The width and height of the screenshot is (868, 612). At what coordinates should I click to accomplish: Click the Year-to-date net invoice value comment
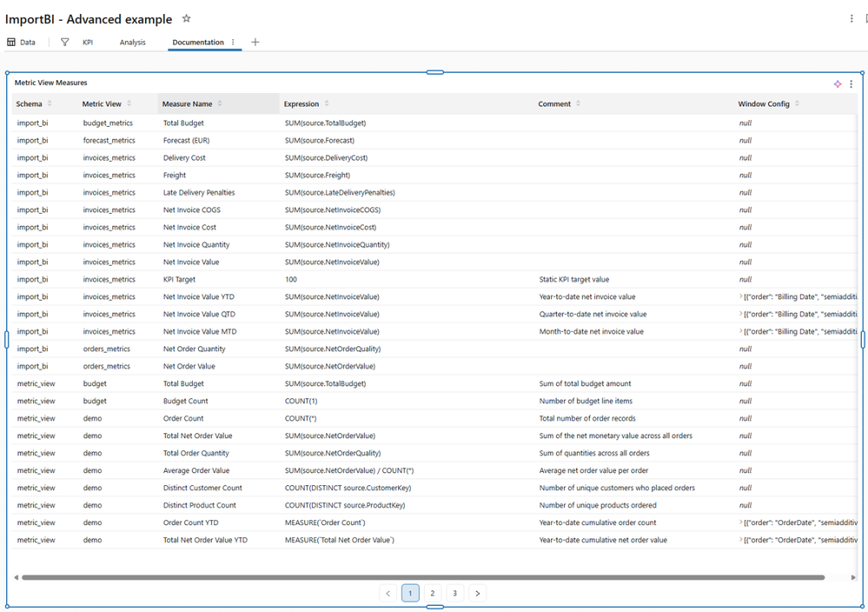click(x=587, y=296)
